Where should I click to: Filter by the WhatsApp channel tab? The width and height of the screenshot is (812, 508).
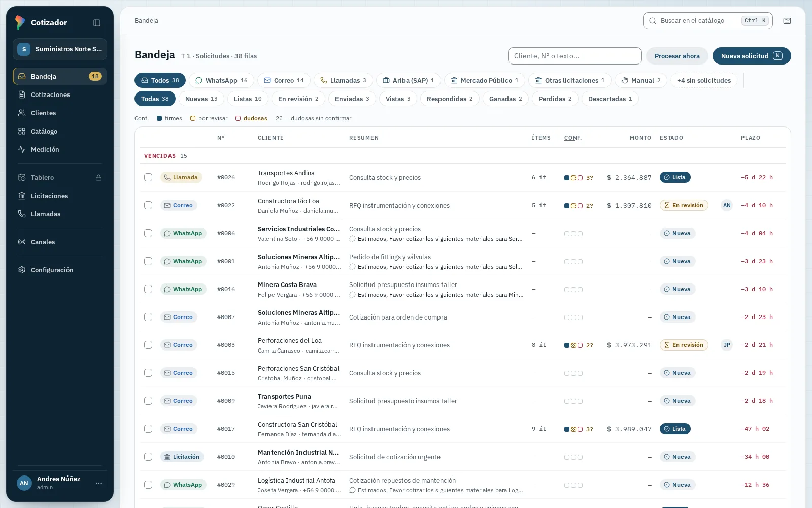point(222,80)
